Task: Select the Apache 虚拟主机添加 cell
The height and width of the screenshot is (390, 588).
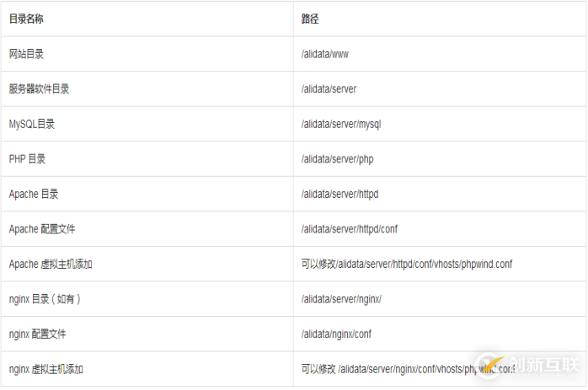Action: click(x=51, y=264)
